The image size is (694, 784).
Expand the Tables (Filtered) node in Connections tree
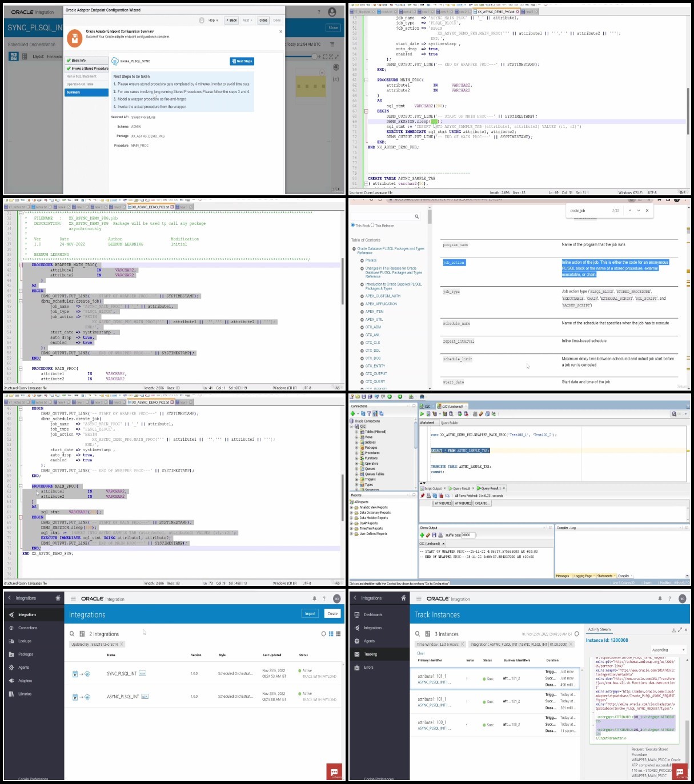[x=356, y=432]
